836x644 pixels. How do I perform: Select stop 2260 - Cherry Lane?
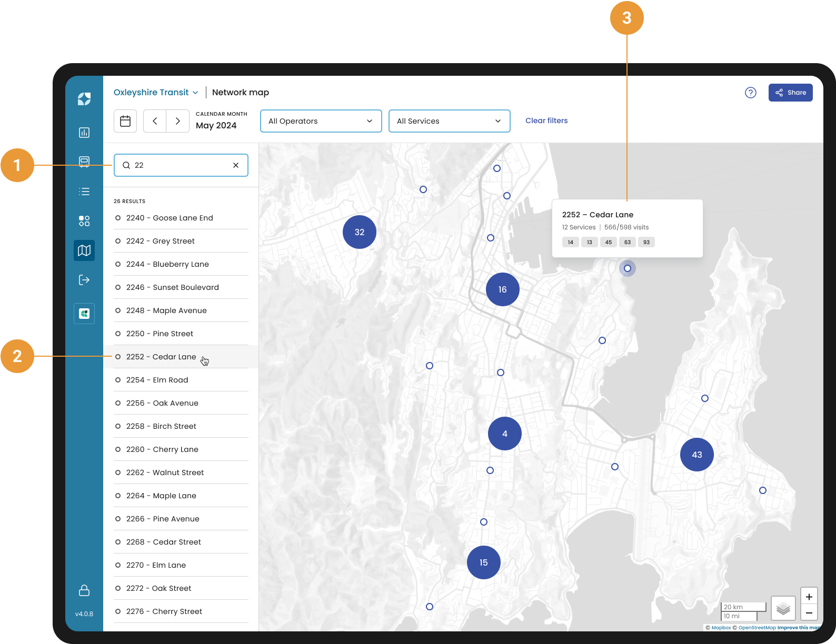click(x=181, y=449)
